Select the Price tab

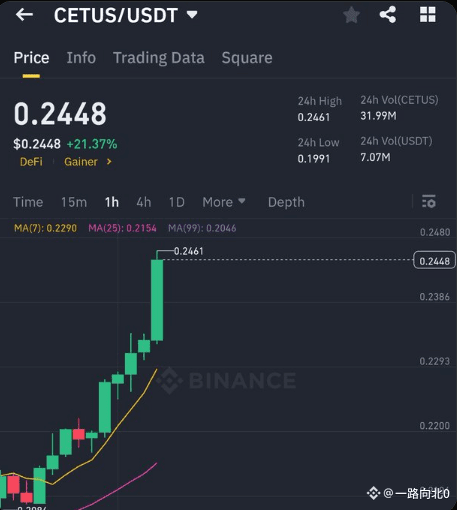click(31, 58)
